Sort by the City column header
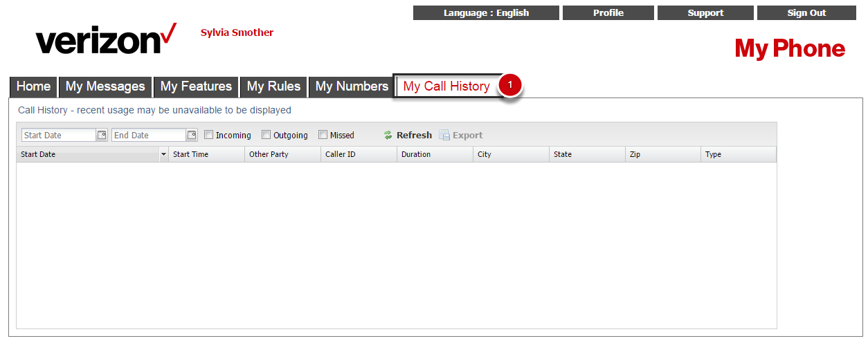The height and width of the screenshot is (343, 868). pos(512,154)
